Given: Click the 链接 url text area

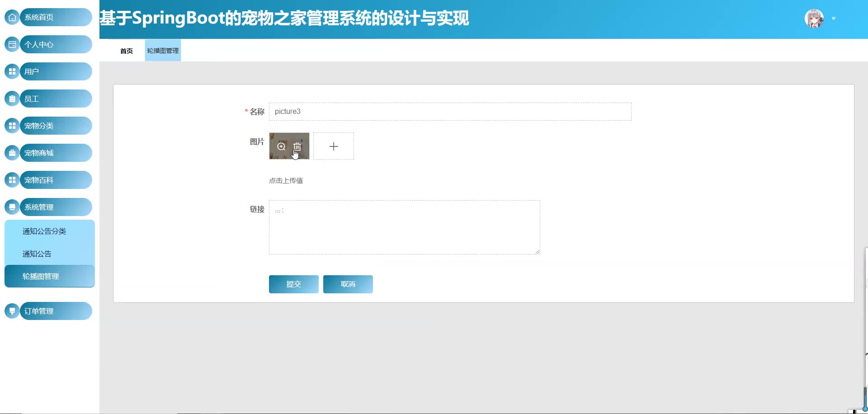Looking at the screenshot, I should coord(405,227).
